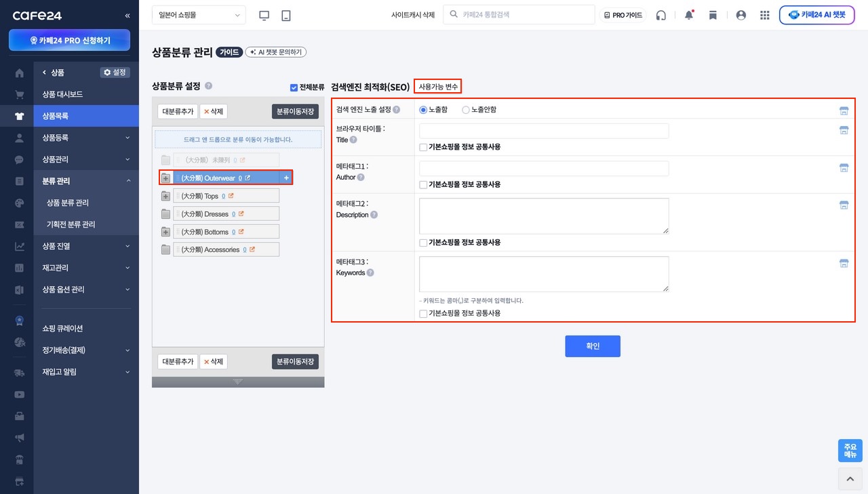
Task: Select the products t-shirt icon in rail
Action: point(19,116)
